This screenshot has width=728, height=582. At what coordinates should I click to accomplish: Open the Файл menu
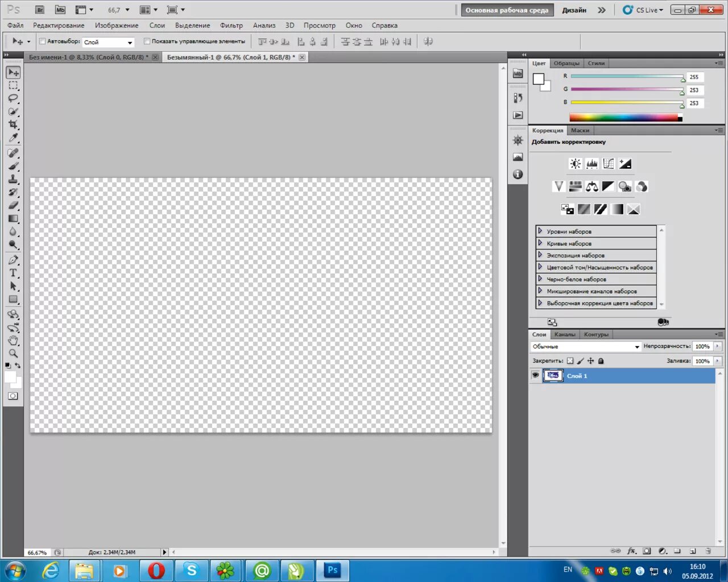(x=15, y=25)
